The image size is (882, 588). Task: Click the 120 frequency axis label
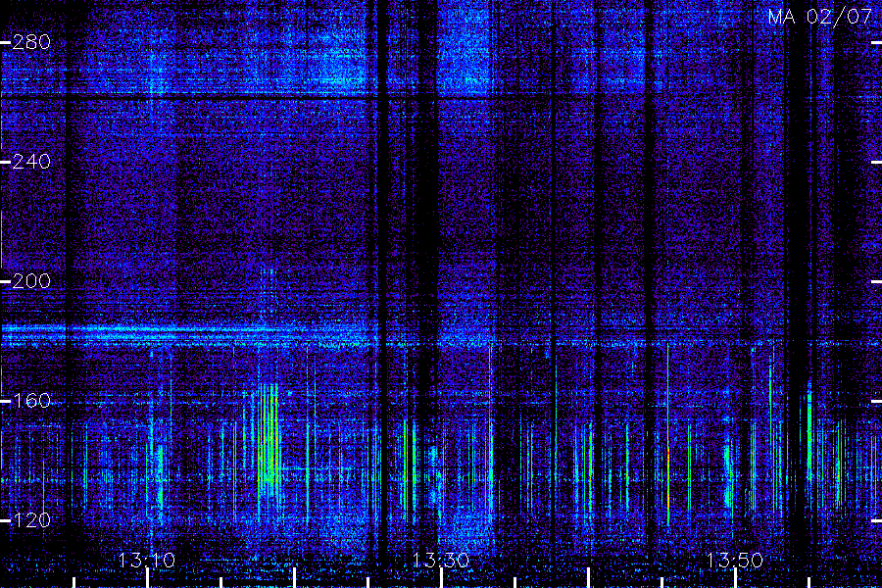[x=31, y=520]
